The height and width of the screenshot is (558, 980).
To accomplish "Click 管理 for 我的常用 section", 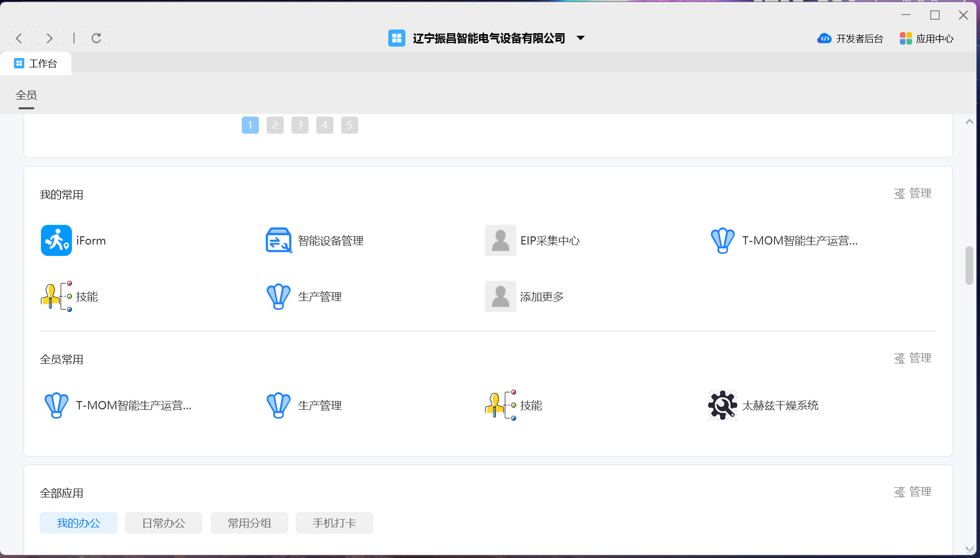I will pyautogui.click(x=913, y=194).
